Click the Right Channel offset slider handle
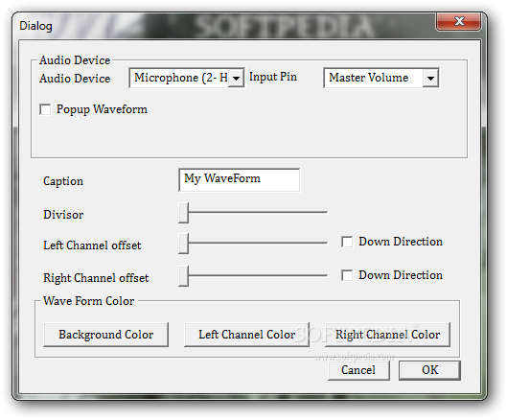 [x=183, y=276]
